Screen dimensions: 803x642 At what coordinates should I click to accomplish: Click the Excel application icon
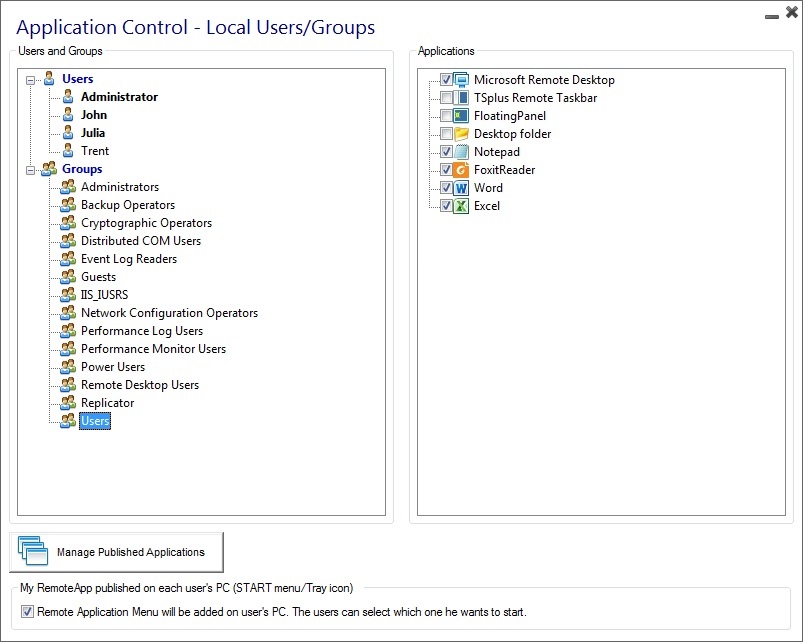pyautogui.click(x=461, y=206)
